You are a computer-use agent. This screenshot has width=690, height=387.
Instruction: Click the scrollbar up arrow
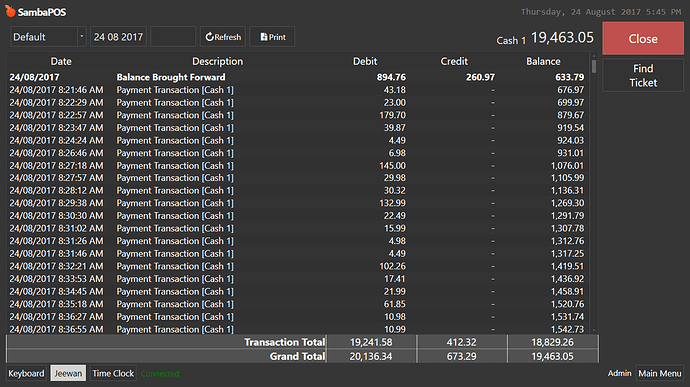[594, 56]
